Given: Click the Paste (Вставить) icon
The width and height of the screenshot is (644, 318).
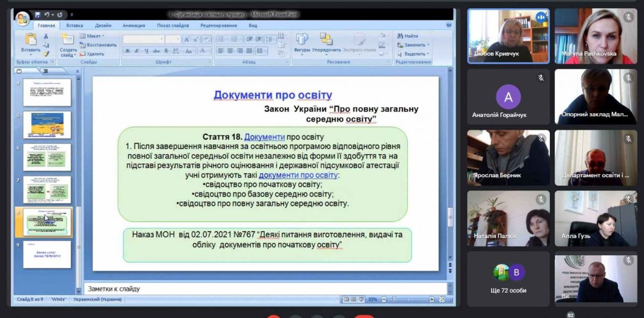Looking at the screenshot, I should (x=30, y=40).
